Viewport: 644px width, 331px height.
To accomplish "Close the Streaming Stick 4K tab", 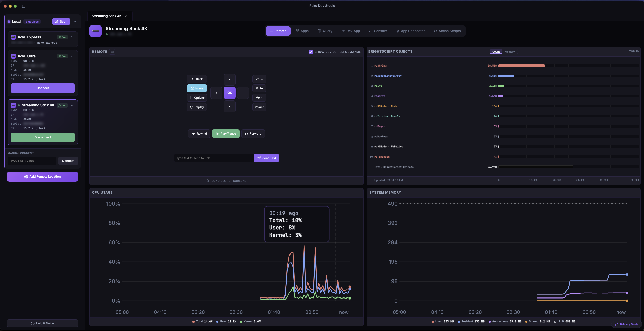I will [126, 16].
